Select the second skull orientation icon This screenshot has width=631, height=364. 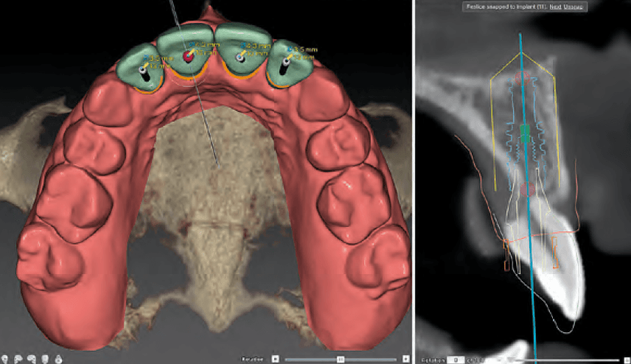tap(18, 359)
